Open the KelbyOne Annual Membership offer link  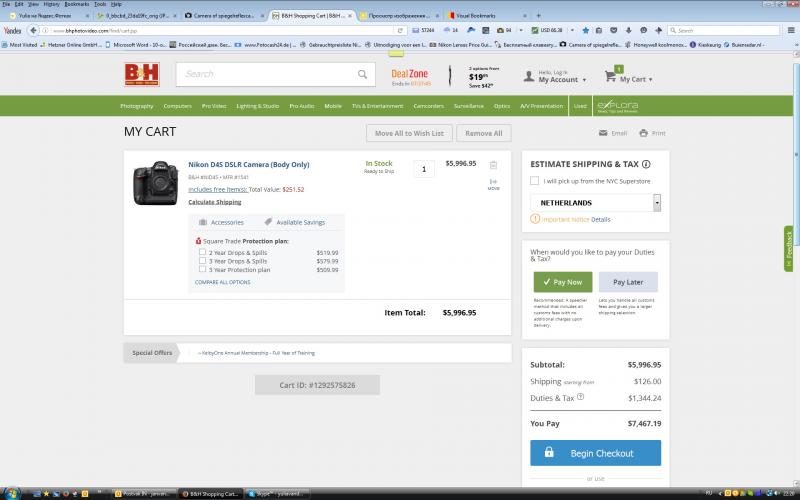[x=257, y=353]
